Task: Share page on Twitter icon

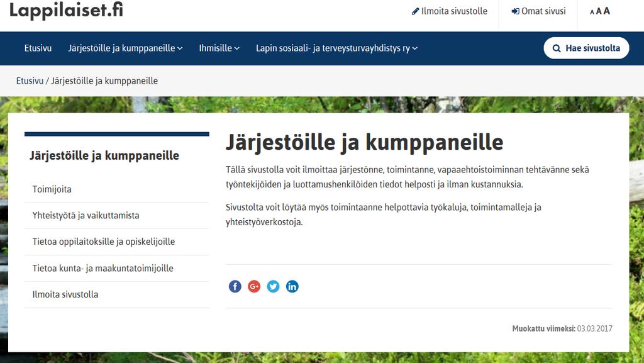Action: [x=273, y=286]
